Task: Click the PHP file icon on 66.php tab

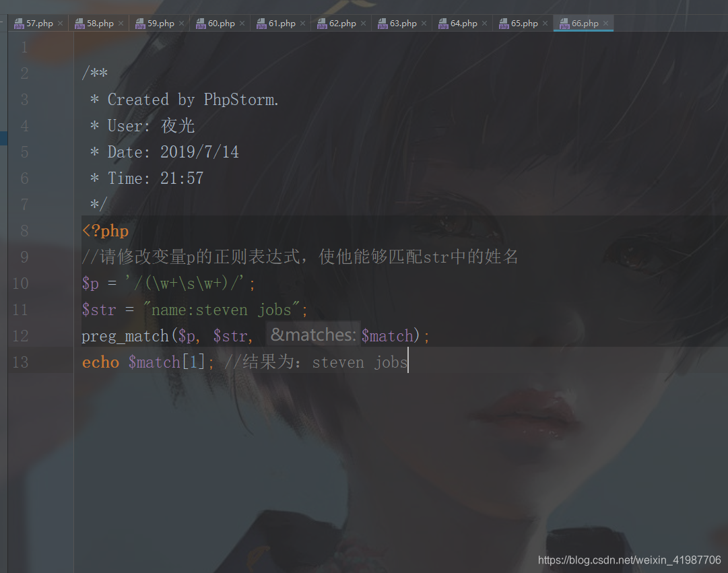Action: pyautogui.click(x=564, y=23)
